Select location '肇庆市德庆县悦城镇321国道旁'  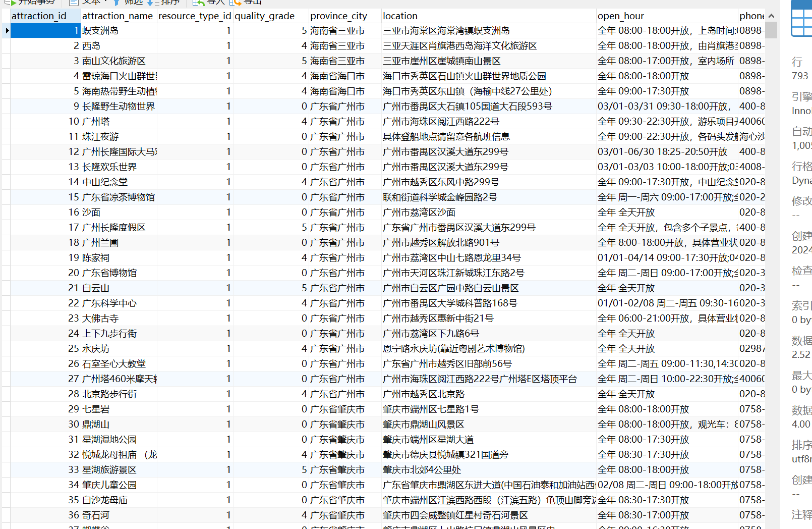[x=488, y=455]
